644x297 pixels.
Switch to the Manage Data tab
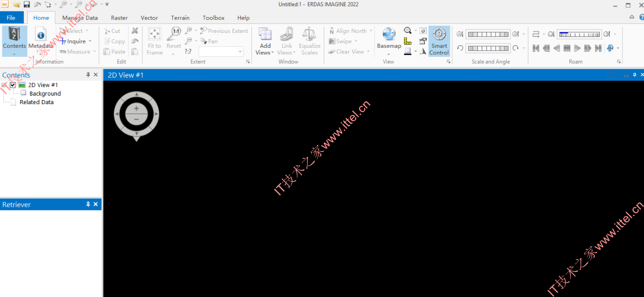point(80,17)
